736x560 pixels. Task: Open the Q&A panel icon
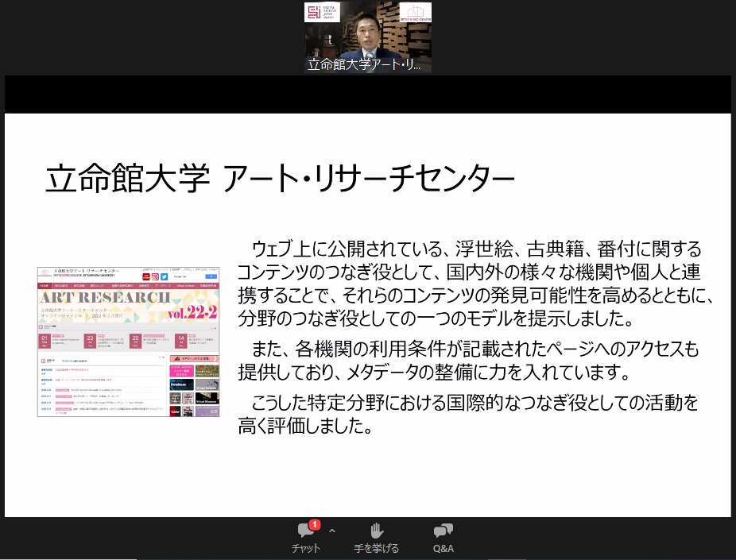[x=443, y=530]
